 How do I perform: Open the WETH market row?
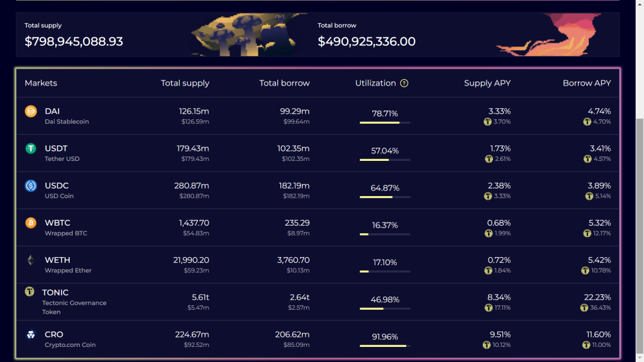(318, 265)
